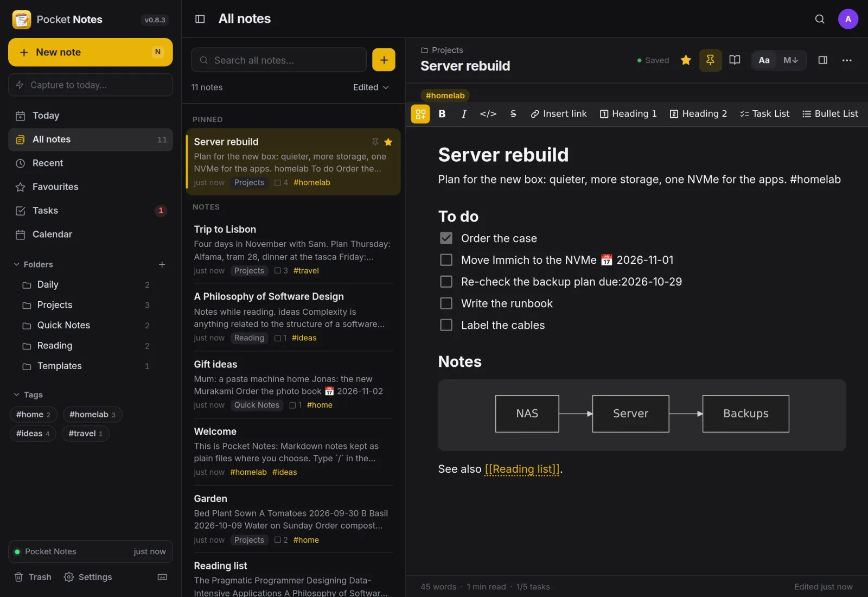The width and height of the screenshot is (868, 597).
Task: Open keyboard shortcuts icon in sidebar footer
Action: click(x=162, y=577)
